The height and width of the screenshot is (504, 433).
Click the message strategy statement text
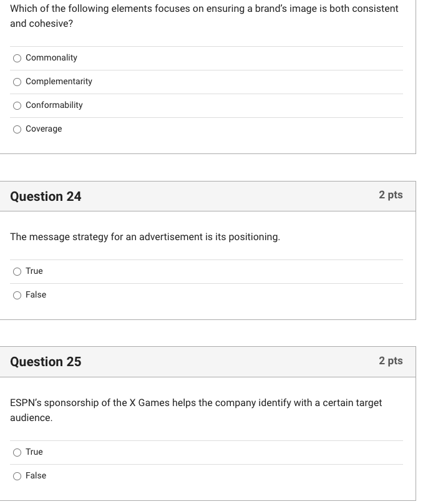[x=145, y=236]
